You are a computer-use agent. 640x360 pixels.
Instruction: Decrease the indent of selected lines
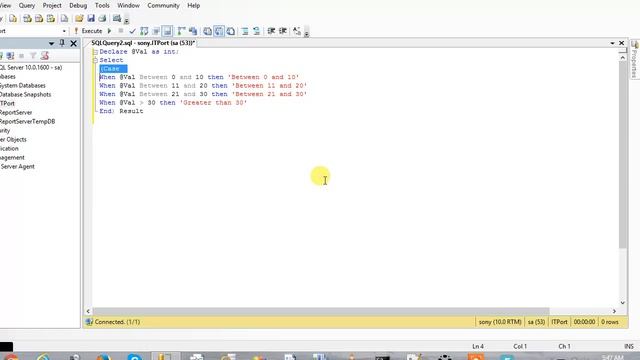click(x=271, y=31)
